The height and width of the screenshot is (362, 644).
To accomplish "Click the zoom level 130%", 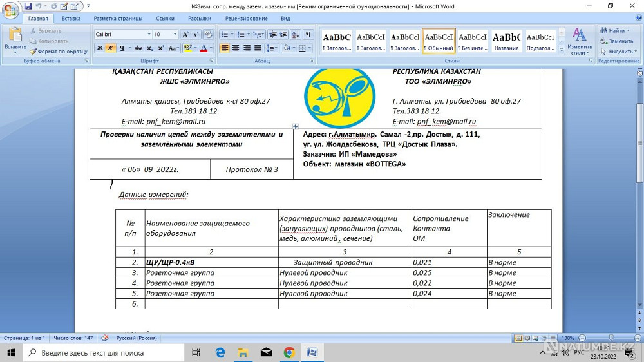I will coord(568,338).
